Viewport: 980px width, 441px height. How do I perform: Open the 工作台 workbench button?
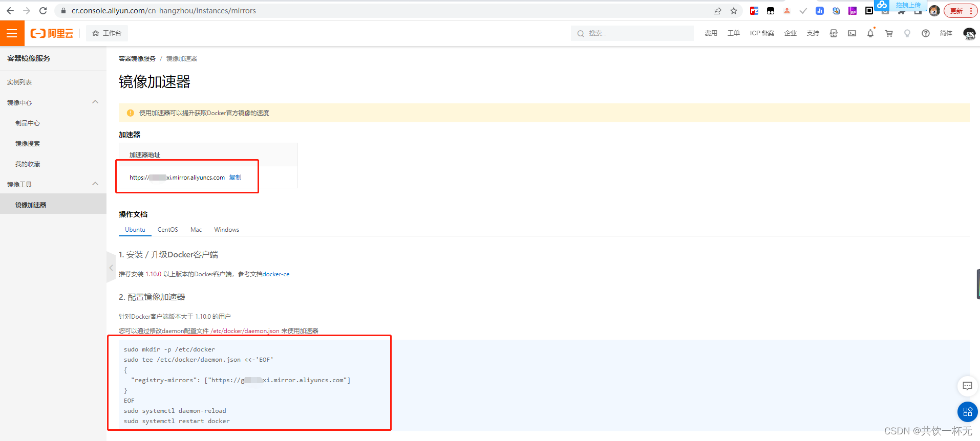107,33
